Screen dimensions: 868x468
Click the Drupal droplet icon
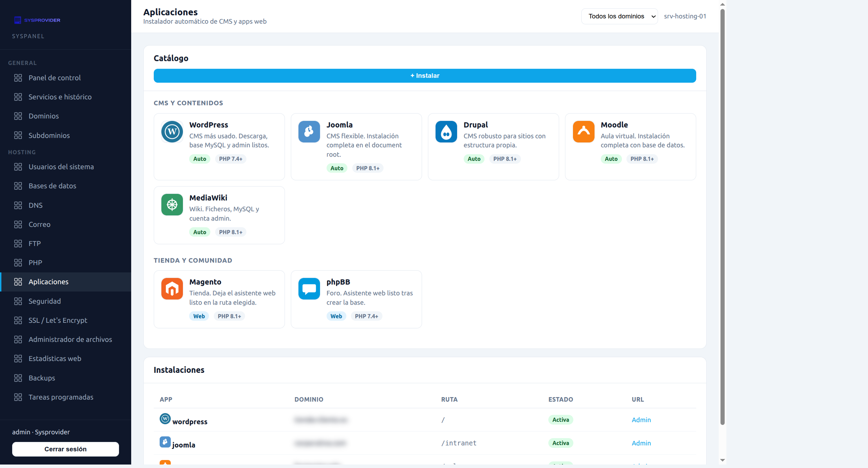(446, 132)
